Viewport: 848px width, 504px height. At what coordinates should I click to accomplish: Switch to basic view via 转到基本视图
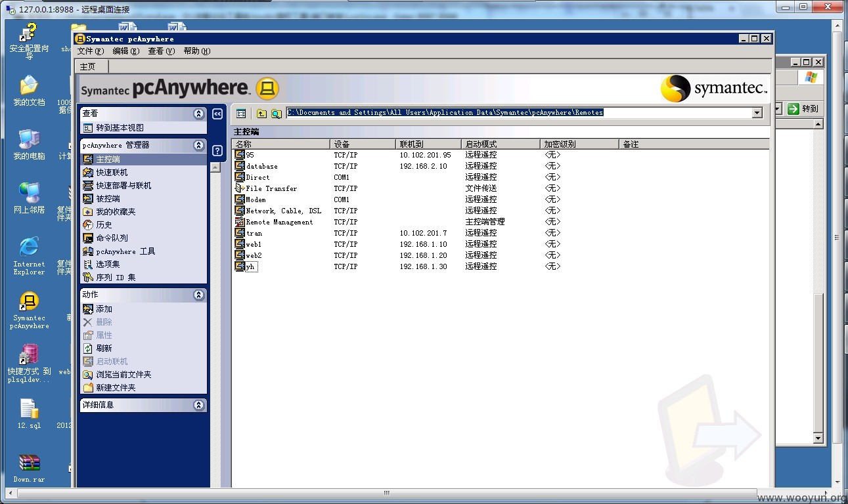click(x=120, y=128)
